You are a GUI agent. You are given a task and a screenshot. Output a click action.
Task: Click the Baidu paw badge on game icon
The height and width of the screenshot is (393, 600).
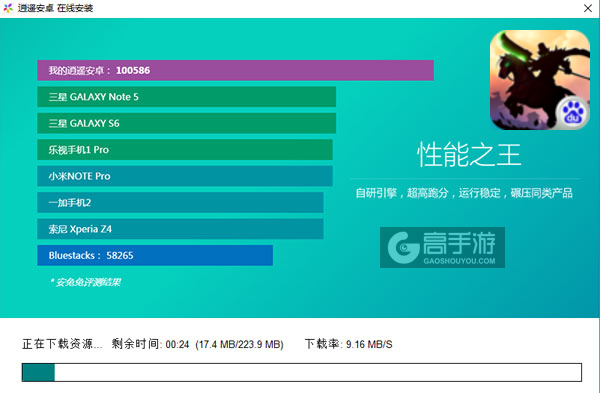[x=572, y=113]
